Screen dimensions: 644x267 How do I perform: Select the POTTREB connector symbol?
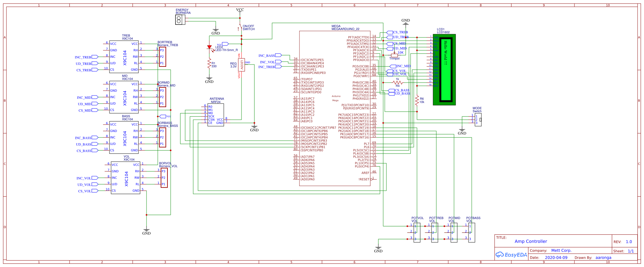pyautogui.click(x=434, y=232)
